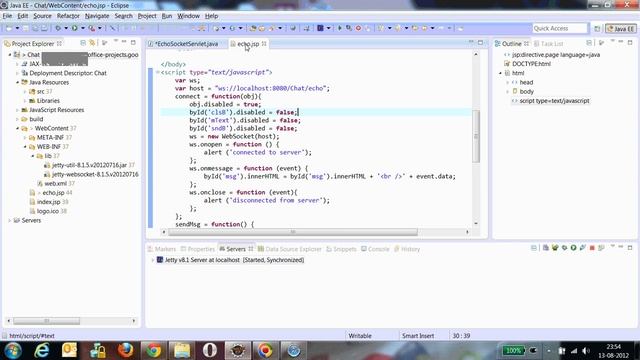Open the Window menu

tap(188, 16)
